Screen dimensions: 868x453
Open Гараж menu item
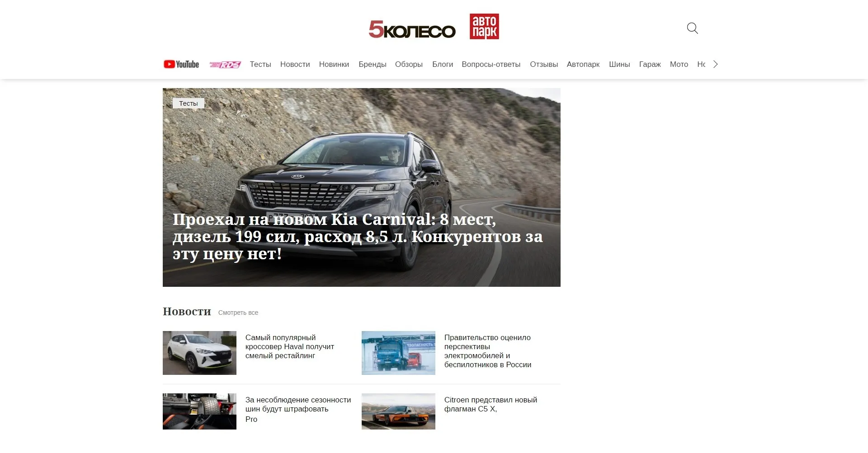(x=650, y=64)
